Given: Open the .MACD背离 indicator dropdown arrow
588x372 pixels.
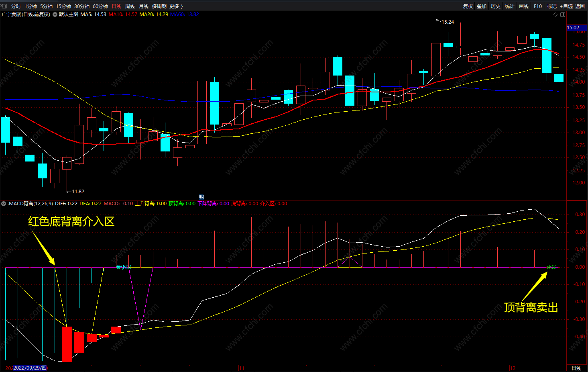Looking at the screenshot, I should click(4, 204).
